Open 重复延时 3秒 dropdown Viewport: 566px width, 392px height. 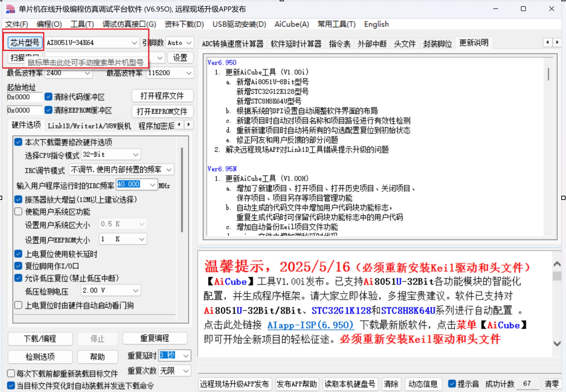(x=175, y=356)
